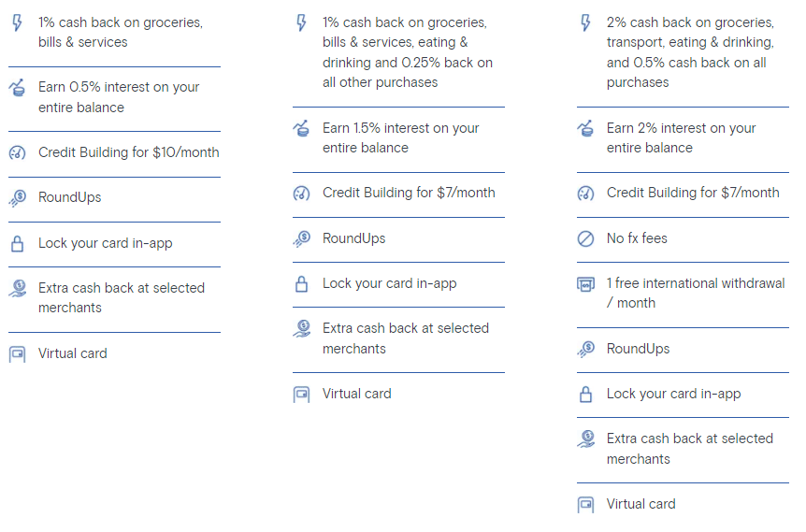The height and width of the screenshot is (532, 806).
Task: Click the virtual card icon in the third column
Action: pyautogui.click(x=585, y=505)
